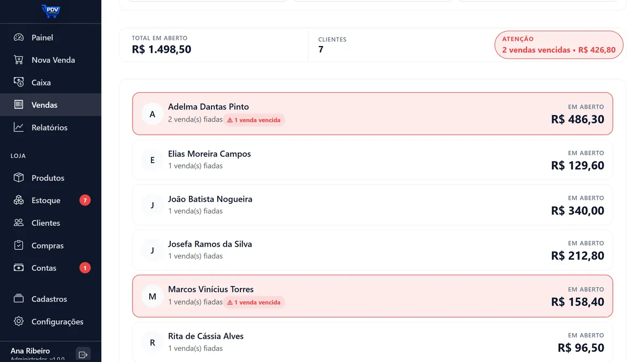Click the logout icon beside Ana Ribeiro

tap(83, 354)
